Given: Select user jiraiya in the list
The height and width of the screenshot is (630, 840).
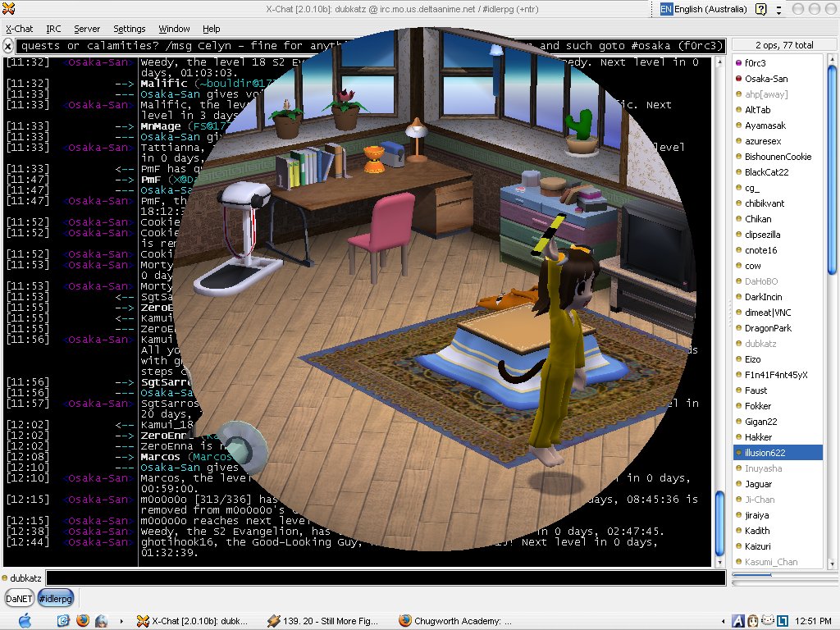Looking at the screenshot, I should pos(778,515).
